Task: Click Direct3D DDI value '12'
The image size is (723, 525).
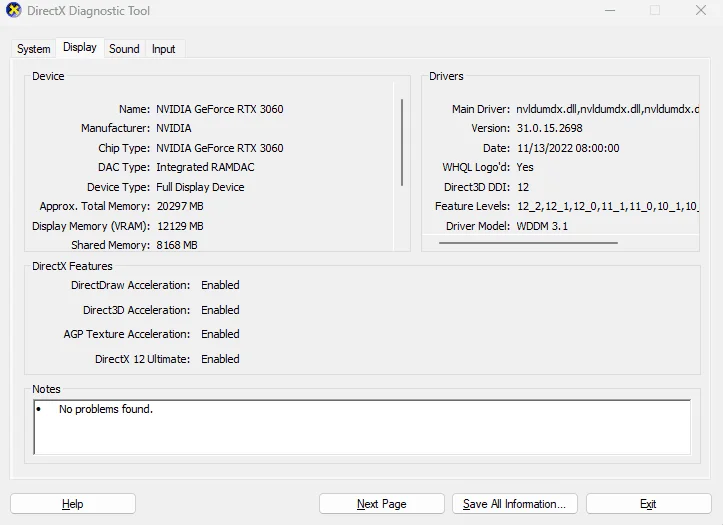Action: 523,187
